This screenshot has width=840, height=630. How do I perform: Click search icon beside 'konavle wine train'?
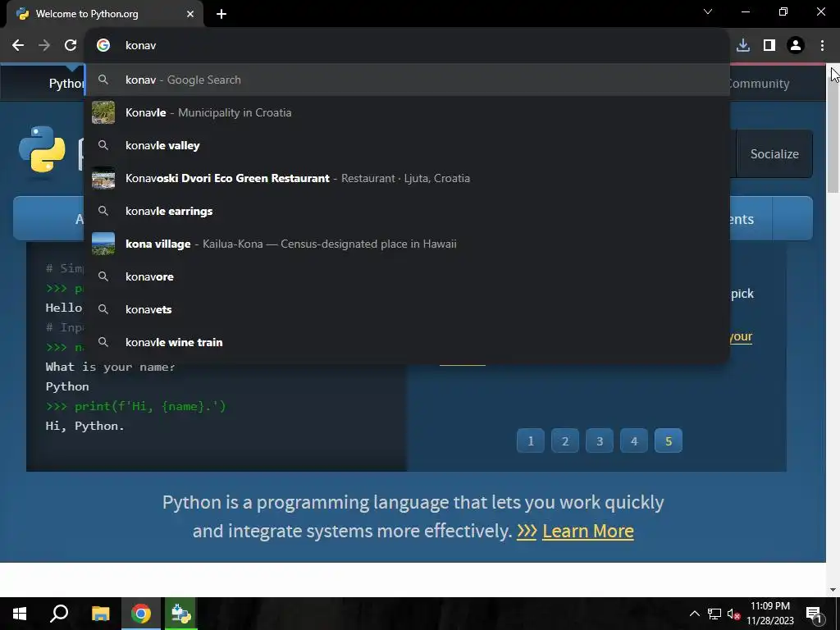(x=103, y=342)
